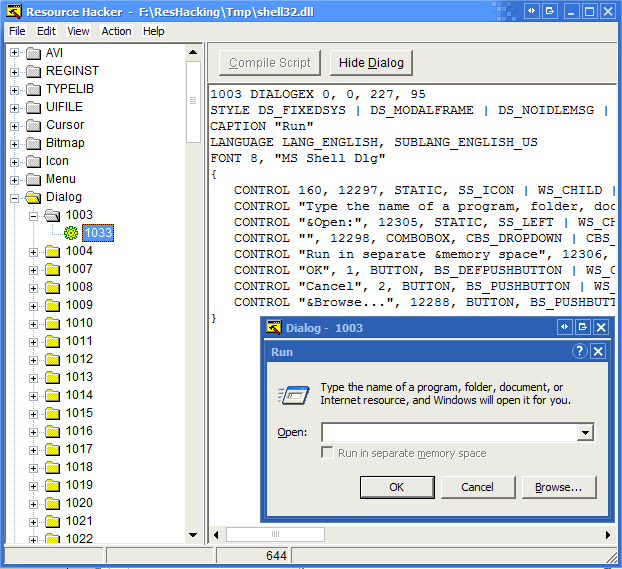Click the script horizontal scrollbar thumb
Screen dimensions: 622x569
[x=275, y=534]
